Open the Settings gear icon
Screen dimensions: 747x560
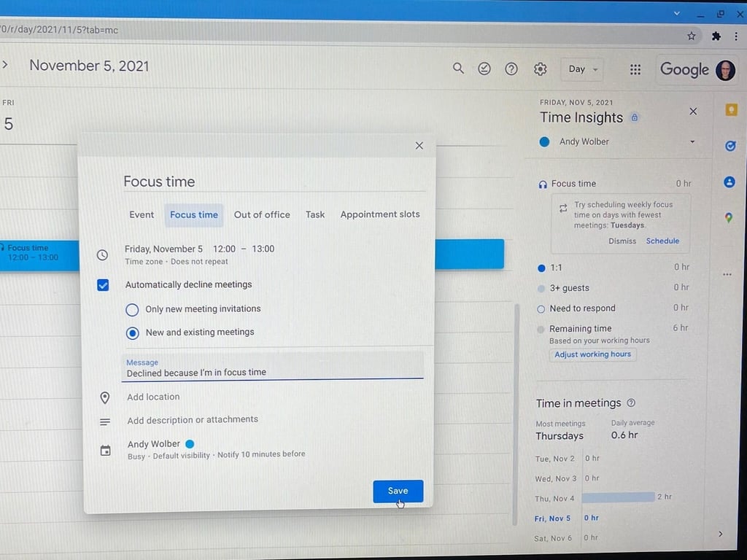coord(540,69)
